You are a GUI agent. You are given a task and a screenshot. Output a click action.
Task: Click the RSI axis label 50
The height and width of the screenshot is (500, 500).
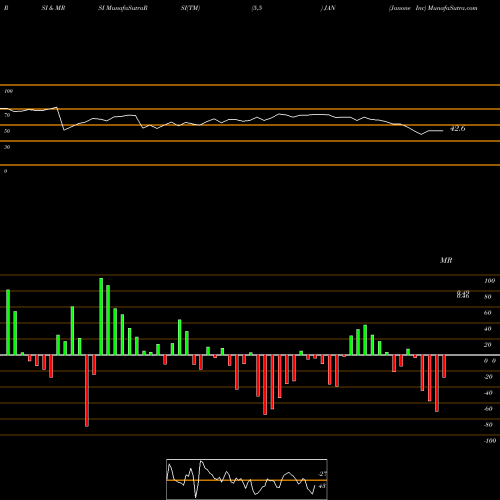[7, 131]
